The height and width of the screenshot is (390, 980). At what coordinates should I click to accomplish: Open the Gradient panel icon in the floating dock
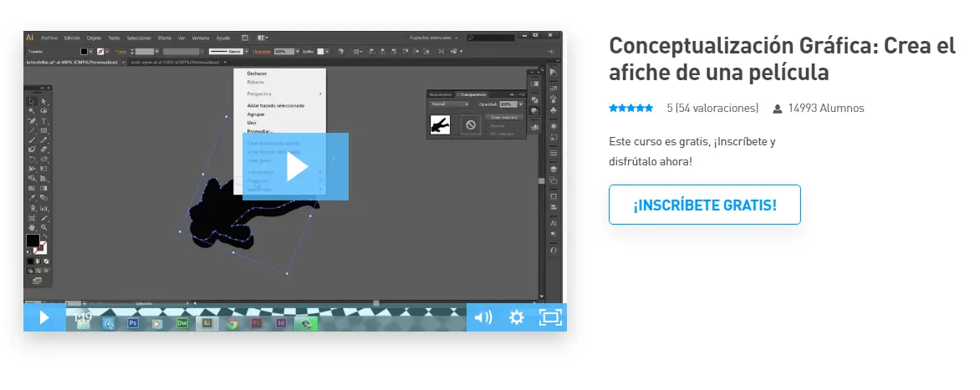coord(535,84)
